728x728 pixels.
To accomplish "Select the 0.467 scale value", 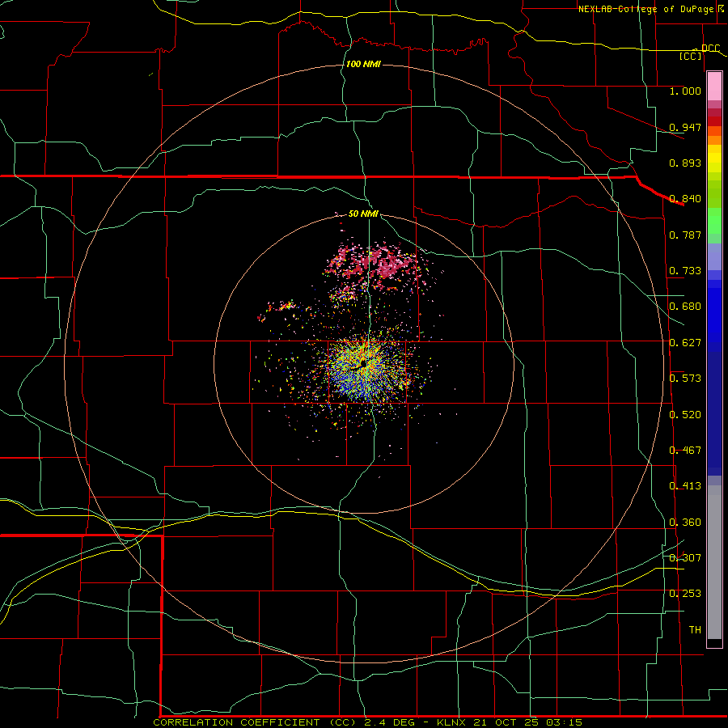I will click(685, 451).
